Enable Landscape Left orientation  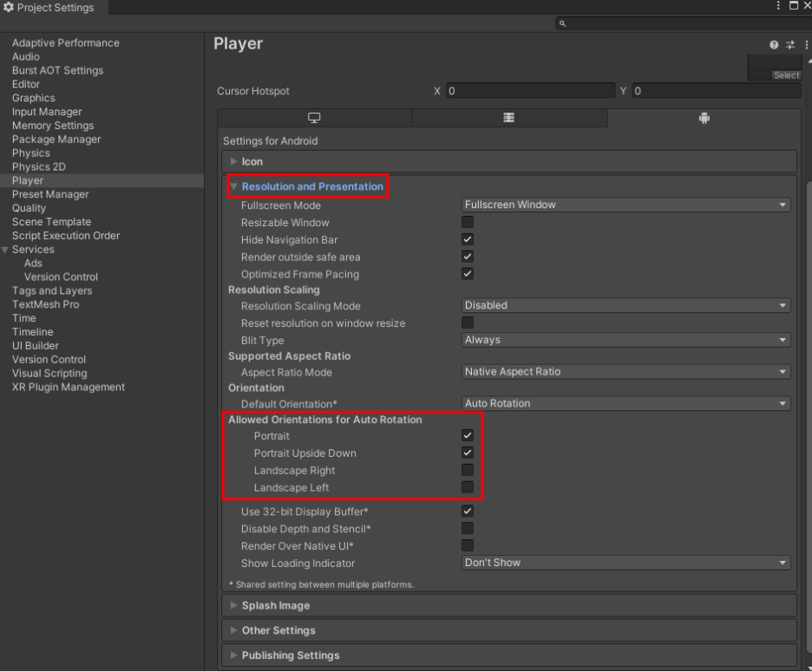point(468,487)
